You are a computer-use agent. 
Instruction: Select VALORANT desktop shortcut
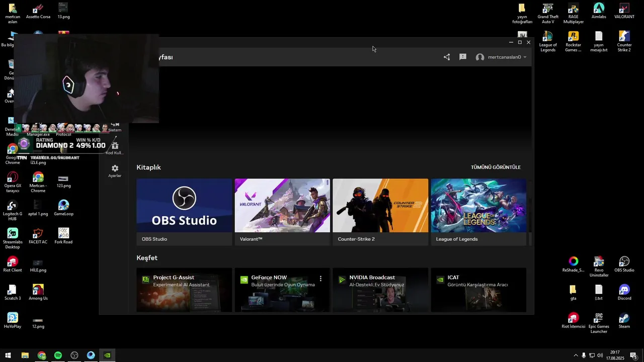tap(624, 11)
